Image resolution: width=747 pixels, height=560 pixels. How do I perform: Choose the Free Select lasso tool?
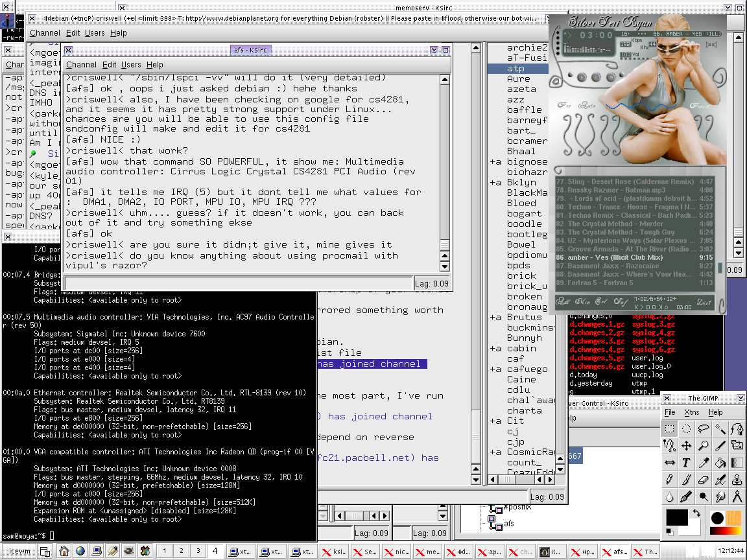[x=703, y=428]
